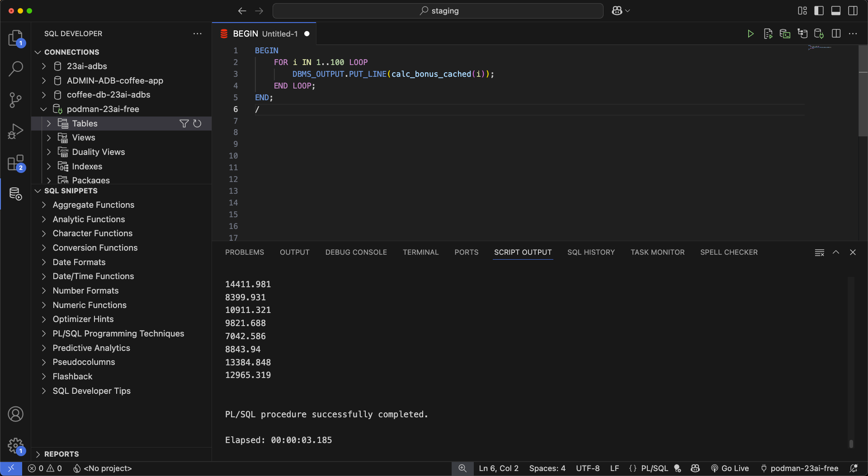Image resolution: width=868 pixels, height=476 pixels.
Task: Toggle the primary side bar
Action: pyautogui.click(x=819, y=11)
